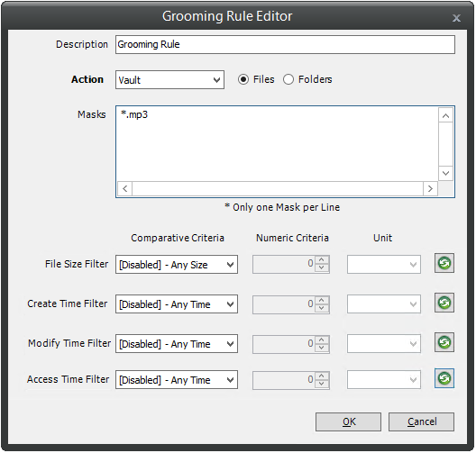Viewport: 476px width, 453px height.
Task: Click the Masks scrollbar up arrow
Action: coord(445,115)
